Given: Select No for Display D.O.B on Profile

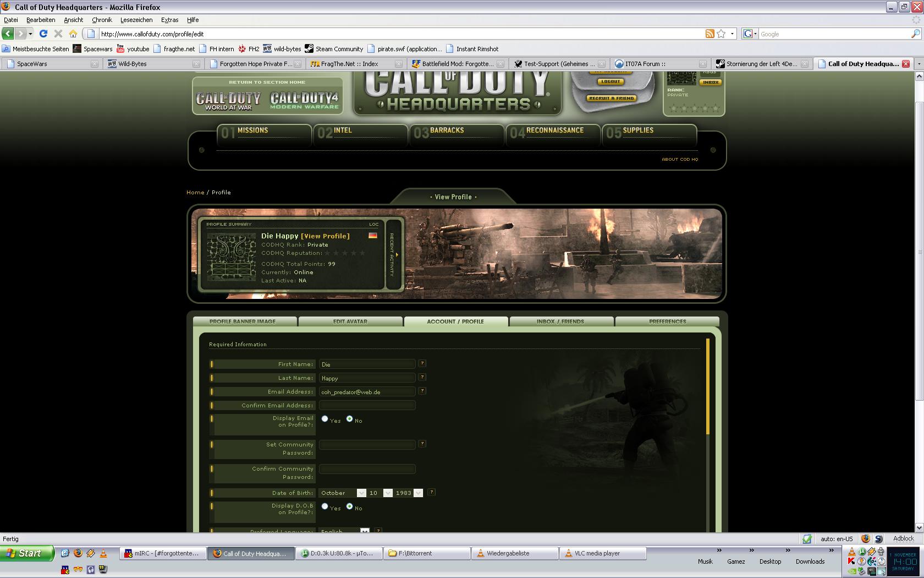Looking at the screenshot, I should click(349, 506).
